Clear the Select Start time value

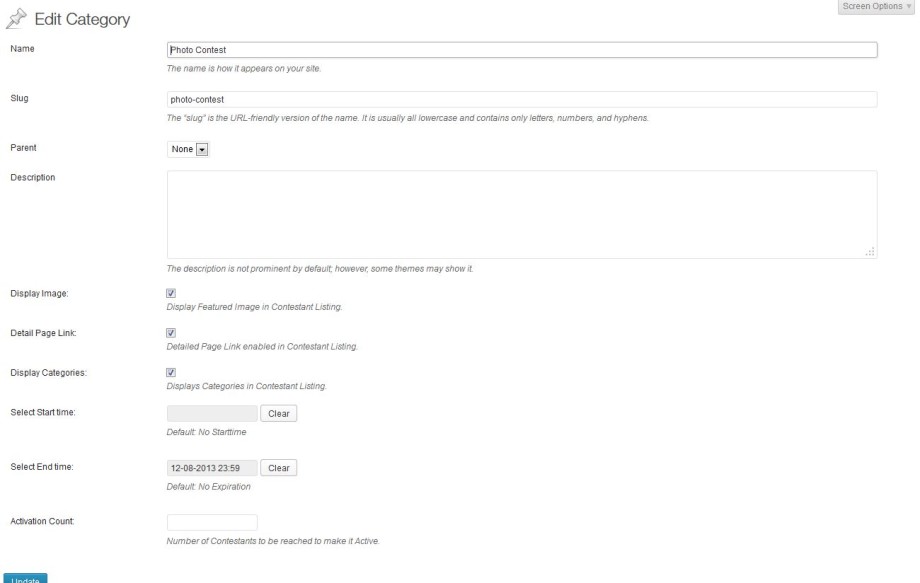click(279, 413)
